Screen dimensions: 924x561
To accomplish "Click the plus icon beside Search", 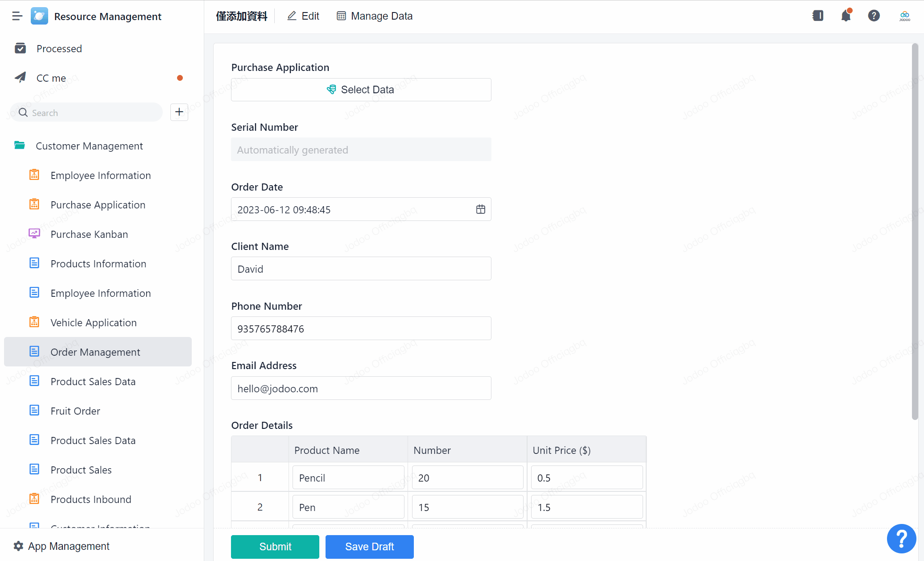I will click(x=179, y=112).
